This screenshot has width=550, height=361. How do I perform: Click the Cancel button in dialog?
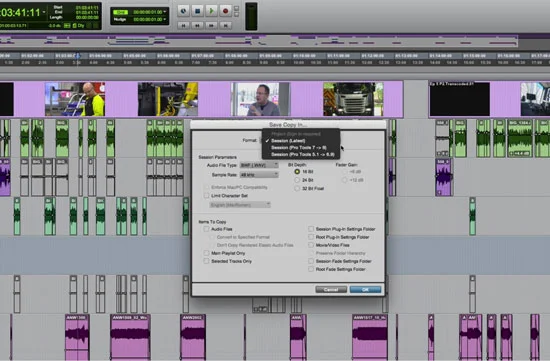point(331,289)
